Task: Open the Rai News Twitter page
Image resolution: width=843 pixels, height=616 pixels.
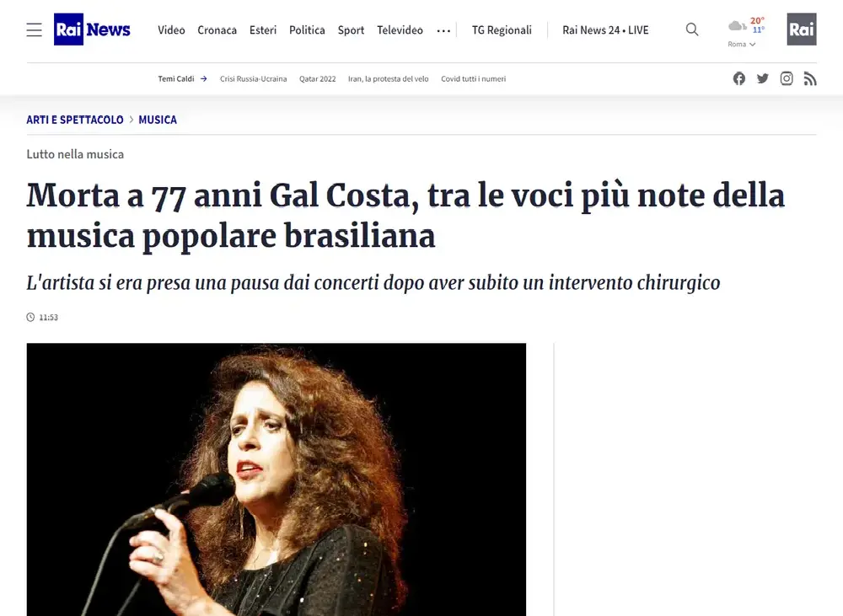Action: click(762, 78)
